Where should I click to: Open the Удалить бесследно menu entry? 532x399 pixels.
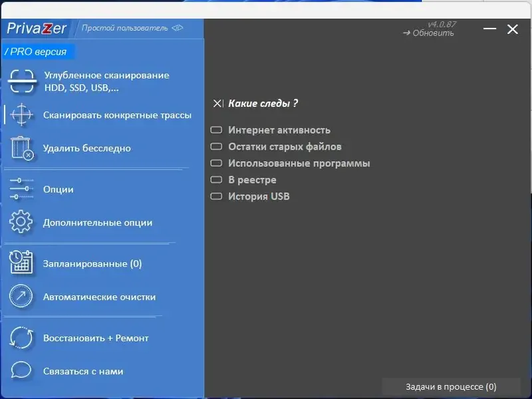(x=87, y=148)
